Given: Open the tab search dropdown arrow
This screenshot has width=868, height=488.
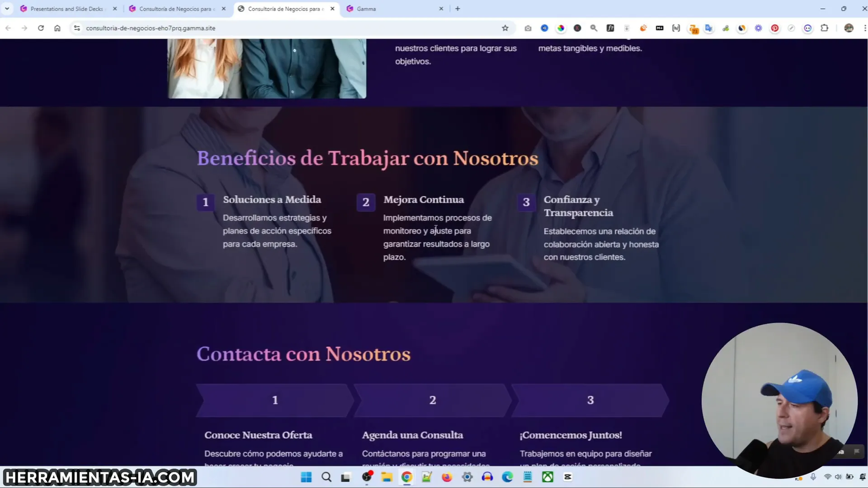Looking at the screenshot, I should [x=8, y=9].
